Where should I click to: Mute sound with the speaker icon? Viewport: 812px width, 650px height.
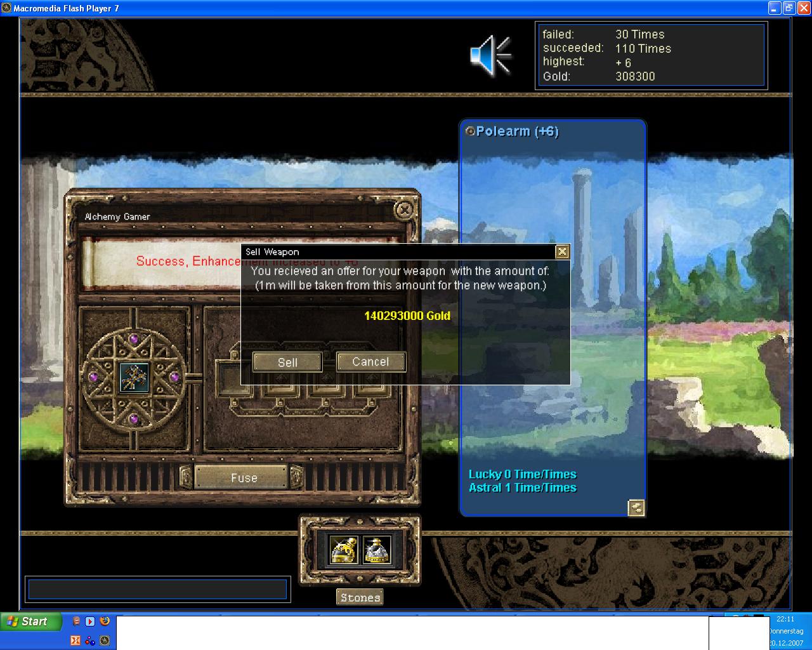(x=490, y=56)
